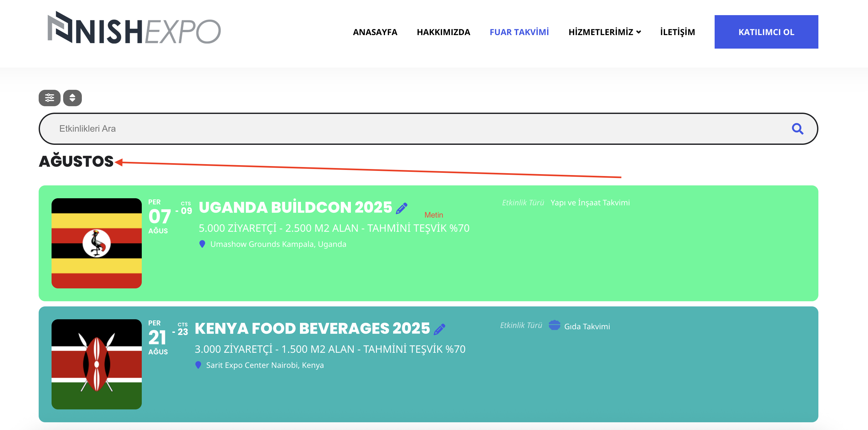Open the İletişim page
The image size is (868, 430).
[678, 32]
